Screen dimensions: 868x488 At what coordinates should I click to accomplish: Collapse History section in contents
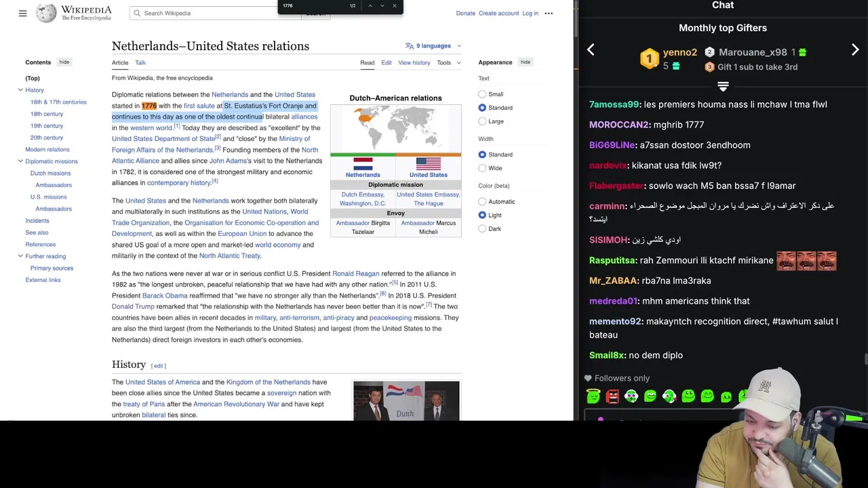[20, 90]
